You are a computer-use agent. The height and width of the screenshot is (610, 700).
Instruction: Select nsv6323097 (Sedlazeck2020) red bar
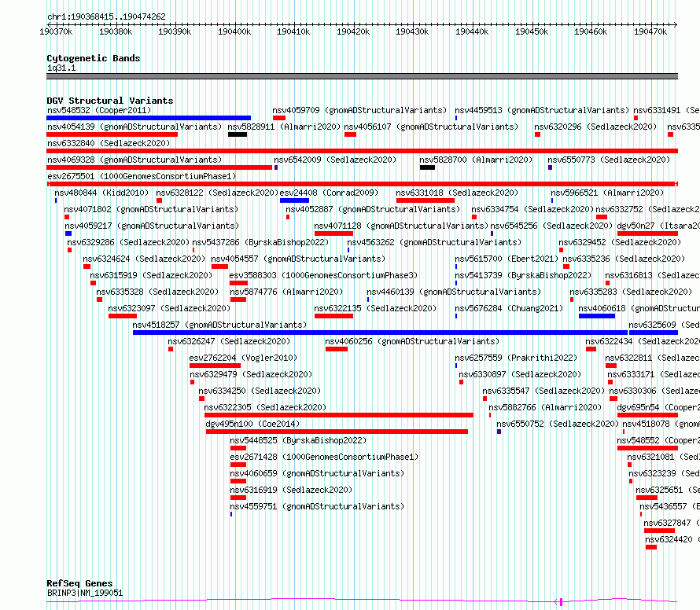pos(123,316)
